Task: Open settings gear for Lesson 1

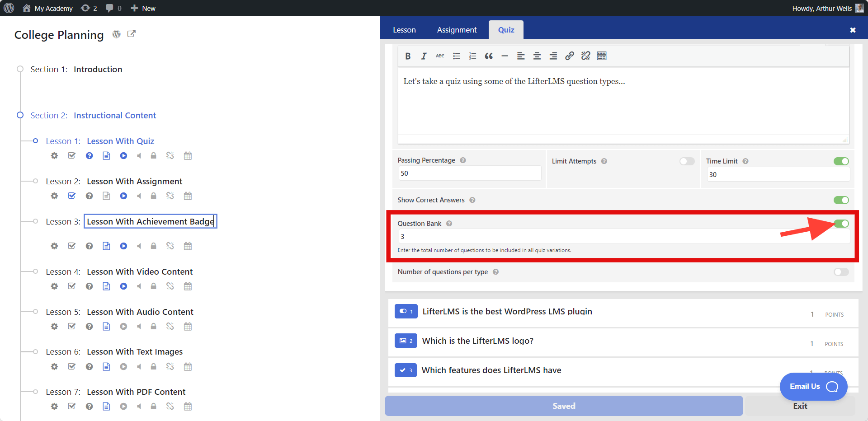Action: (x=54, y=156)
